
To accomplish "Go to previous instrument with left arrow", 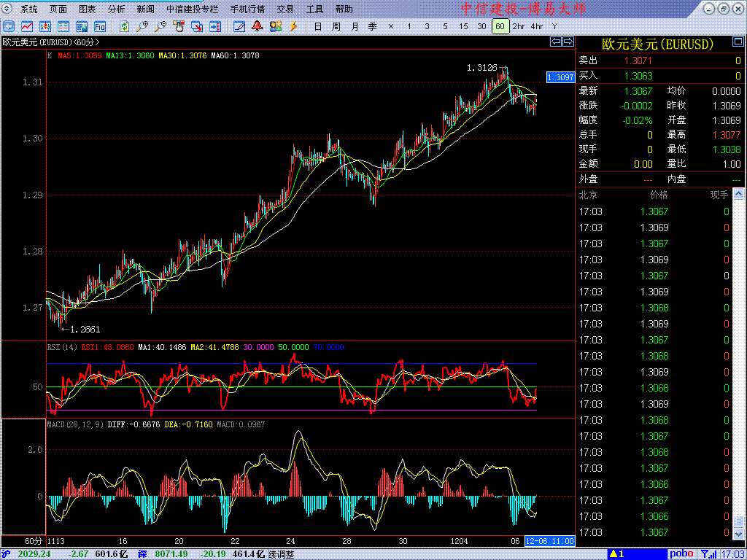I will click(556, 42).
